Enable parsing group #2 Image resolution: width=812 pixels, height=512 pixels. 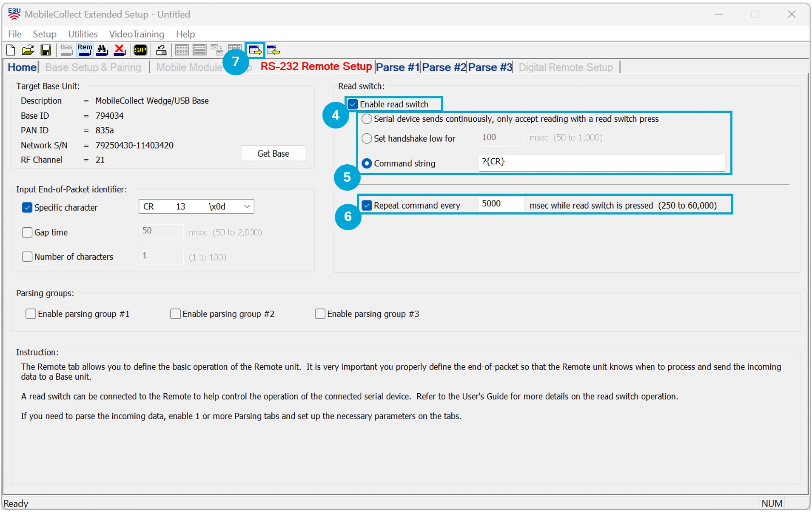(175, 314)
